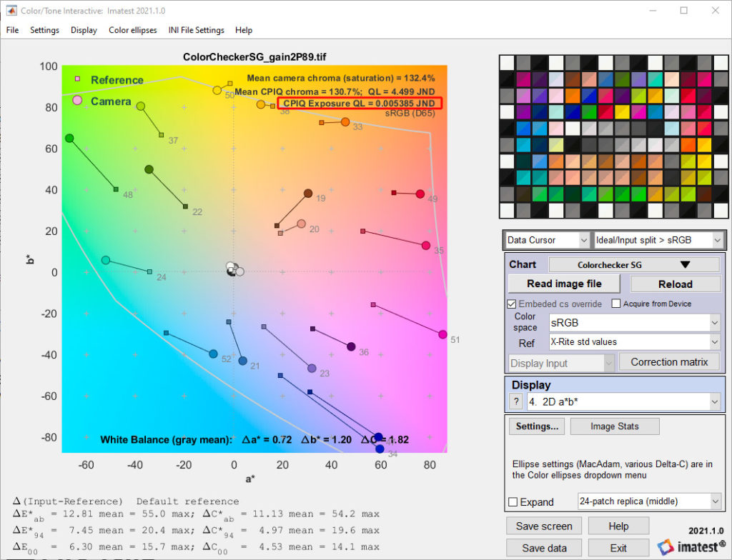This screenshot has width=732, height=560.
Task: Open the INI File Settings menu
Action: [x=196, y=30]
